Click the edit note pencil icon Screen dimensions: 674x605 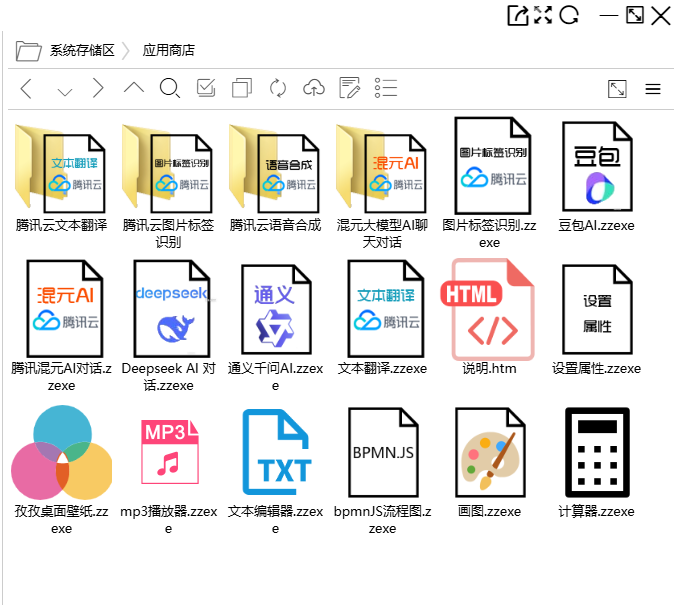(x=349, y=89)
